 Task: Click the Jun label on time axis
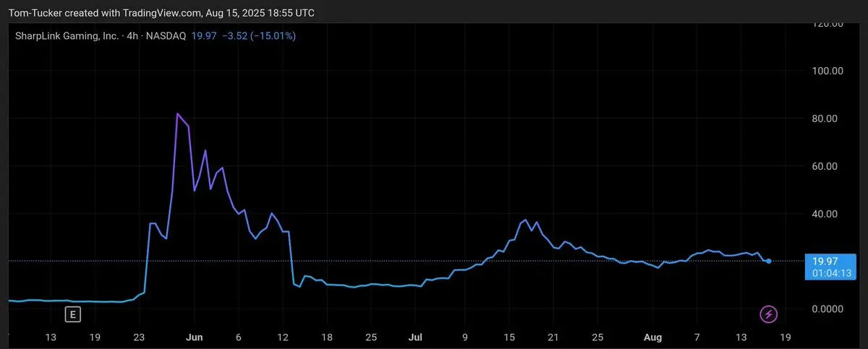click(x=195, y=337)
